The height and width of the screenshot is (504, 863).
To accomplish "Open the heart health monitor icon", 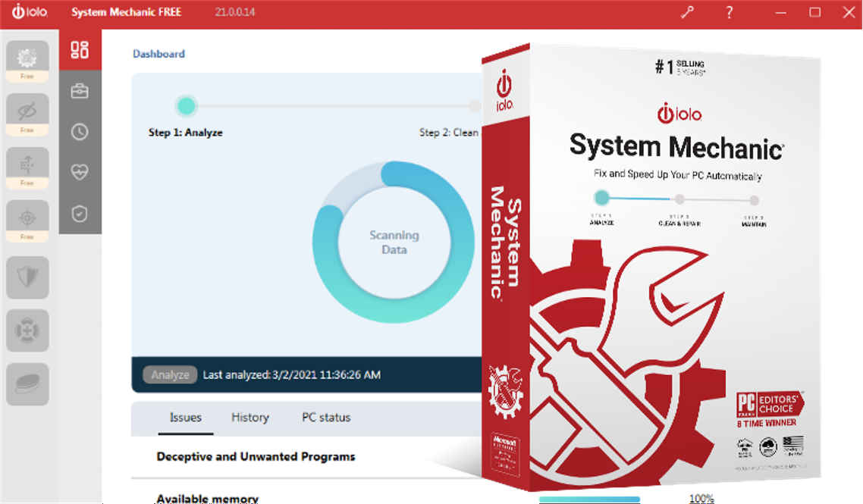I will [80, 173].
